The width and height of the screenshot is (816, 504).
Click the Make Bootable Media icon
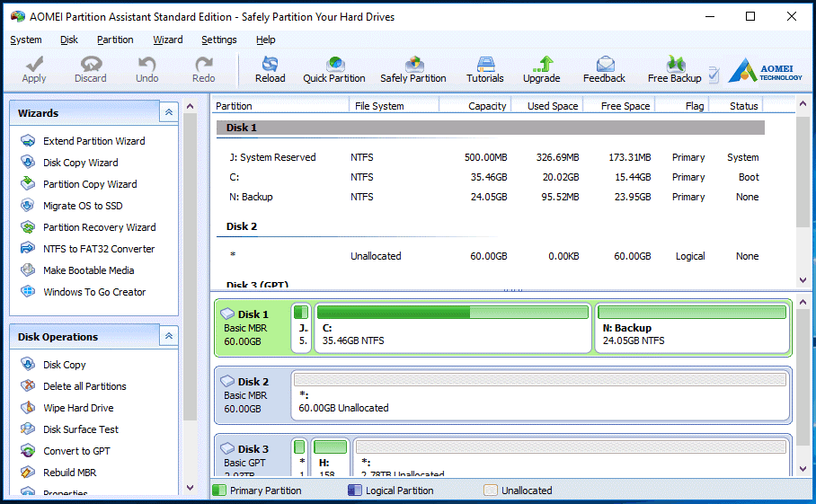click(28, 270)
